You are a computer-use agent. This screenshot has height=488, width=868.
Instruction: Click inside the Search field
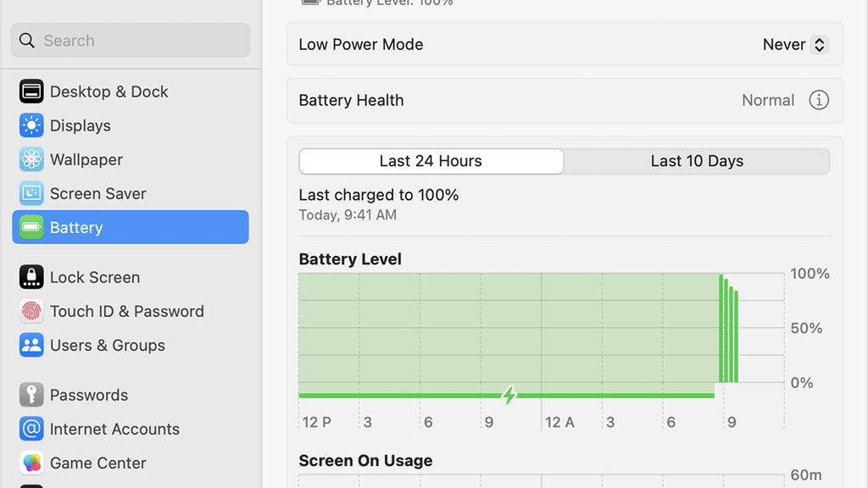[x=130, y=40]
